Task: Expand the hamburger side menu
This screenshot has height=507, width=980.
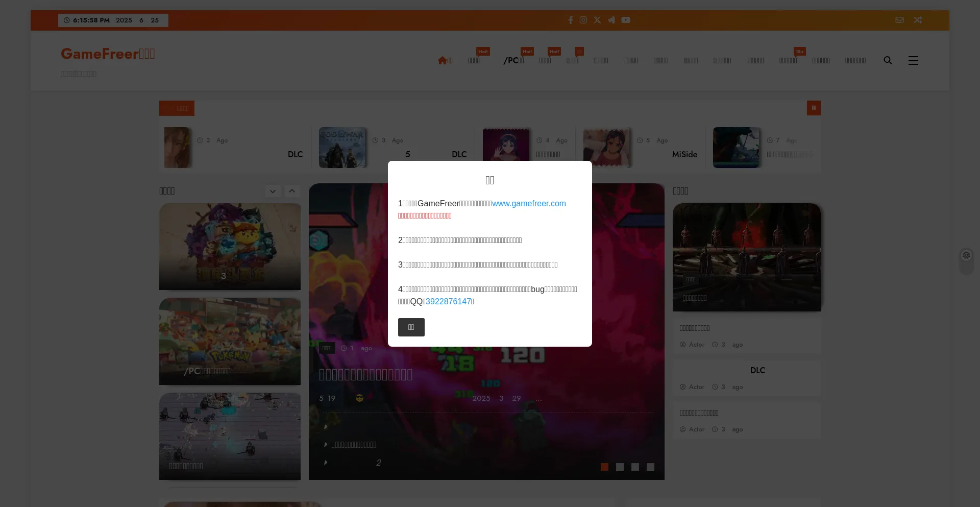Action: point(913,60)
